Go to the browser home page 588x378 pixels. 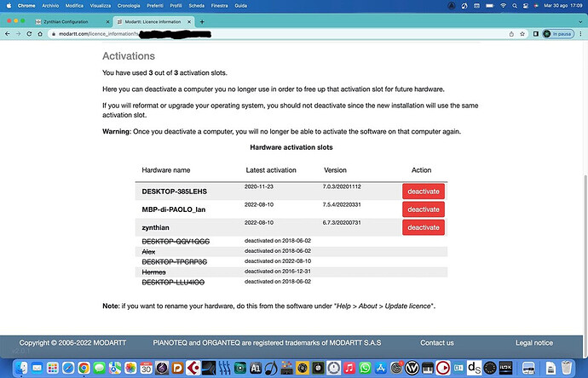pyautogui.click(x=40, y=34)
